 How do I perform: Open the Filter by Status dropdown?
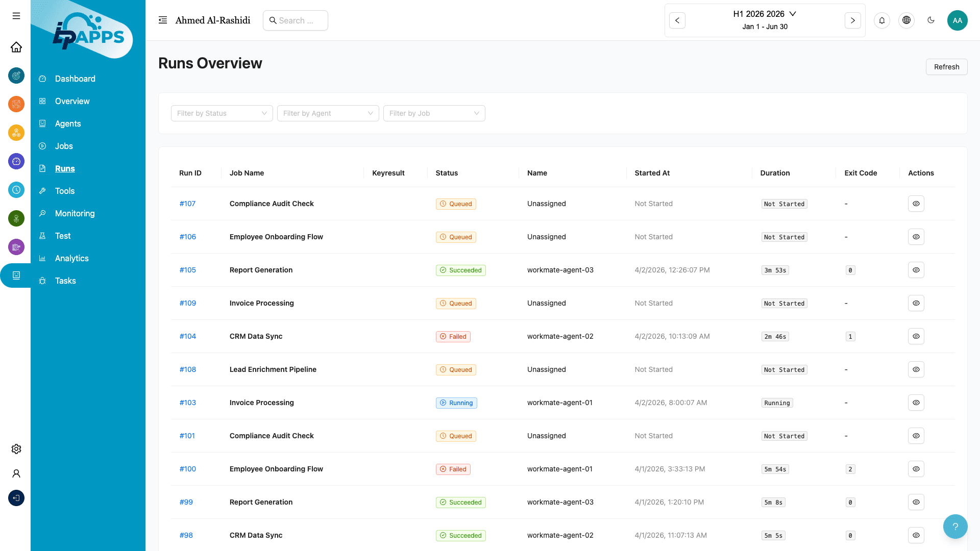tap(222, 113)
